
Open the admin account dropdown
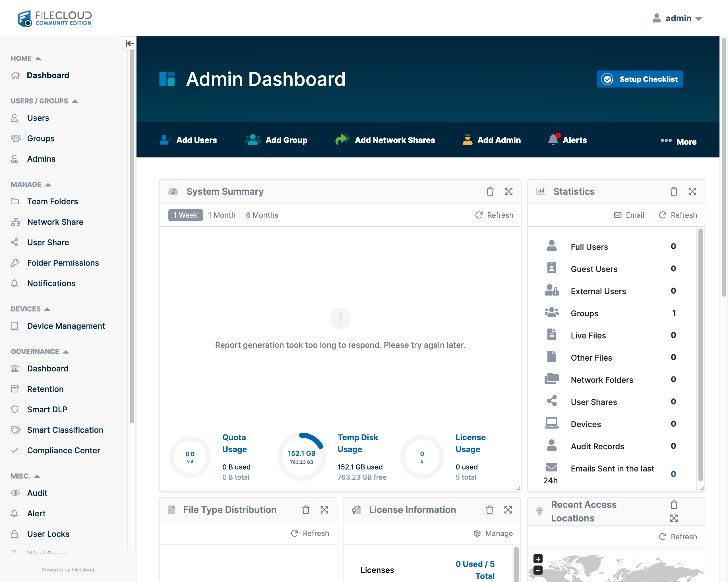coord(677,18)
